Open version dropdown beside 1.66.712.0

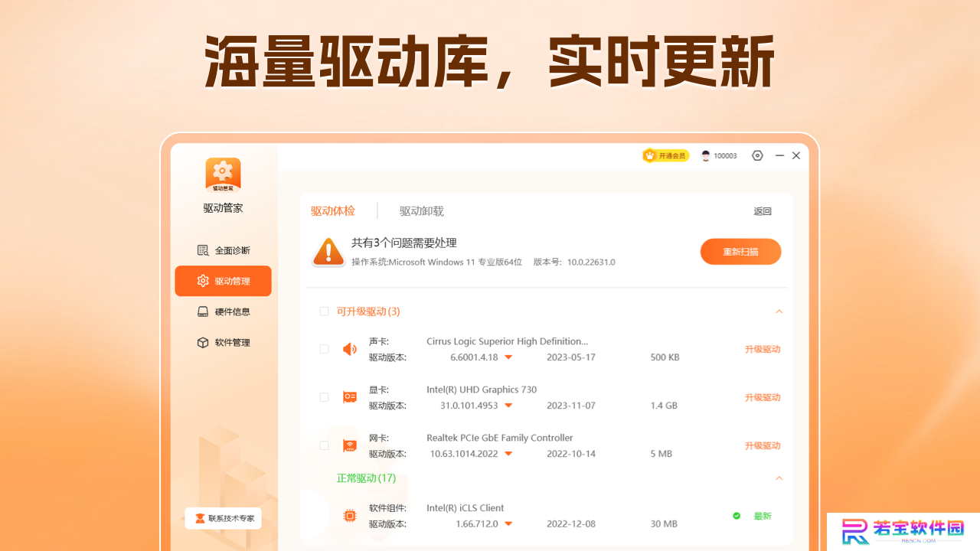click(x=508, y=524)
